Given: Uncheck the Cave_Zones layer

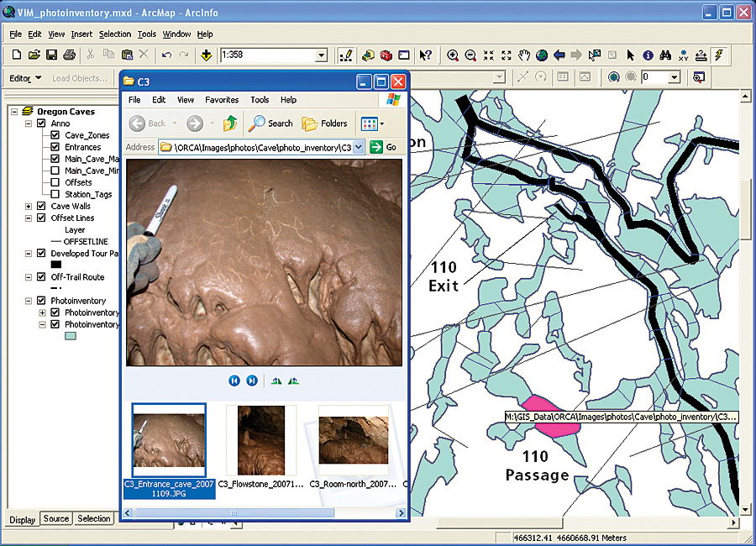Looking at the screenshot, I should (55, 135).
